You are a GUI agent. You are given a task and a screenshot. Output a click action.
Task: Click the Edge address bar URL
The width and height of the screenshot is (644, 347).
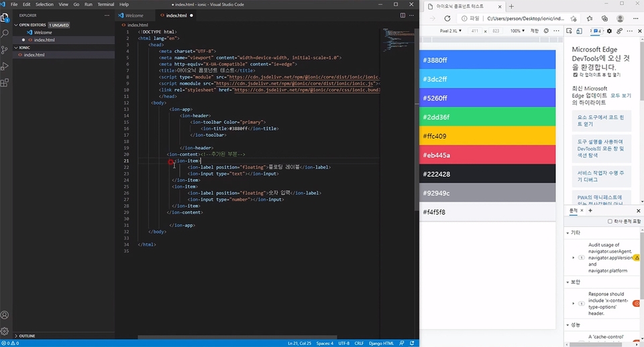(525, 19)
